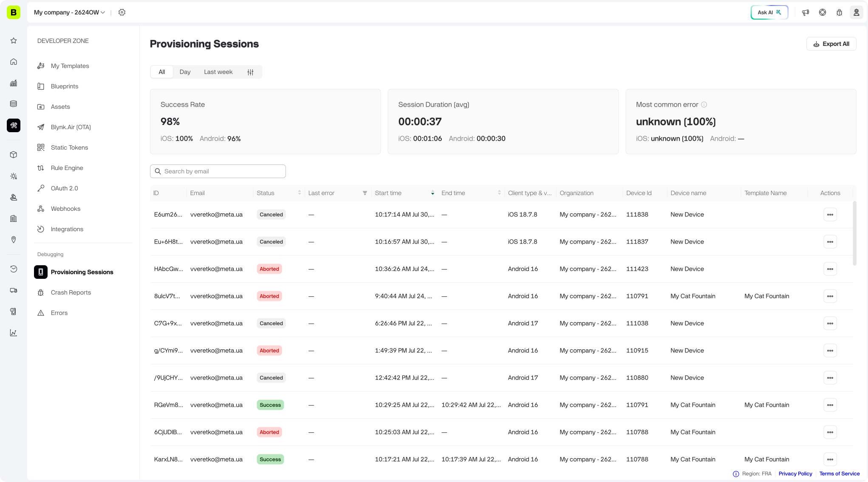Viewport: 868px width, 482px height.
Task: Click the Ask AI button
Action: click(769, 12)
